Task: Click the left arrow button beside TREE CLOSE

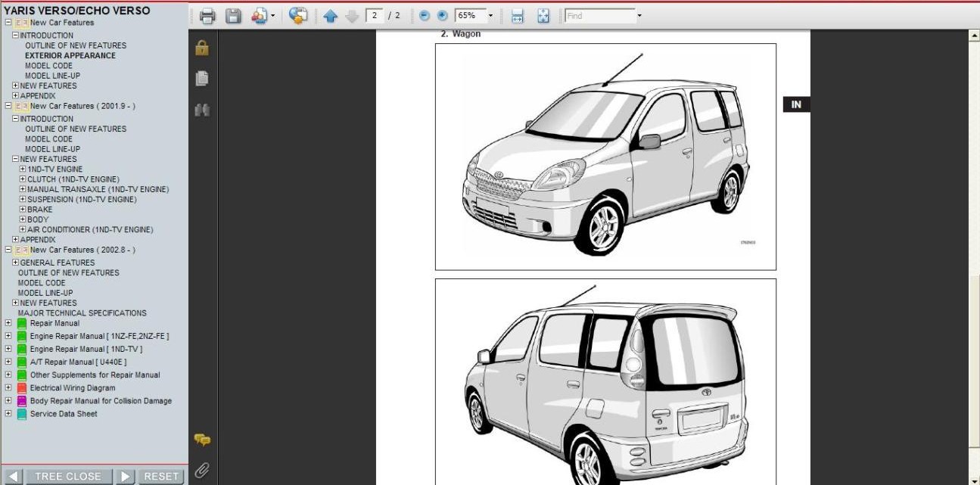Action: click(14, 477)
